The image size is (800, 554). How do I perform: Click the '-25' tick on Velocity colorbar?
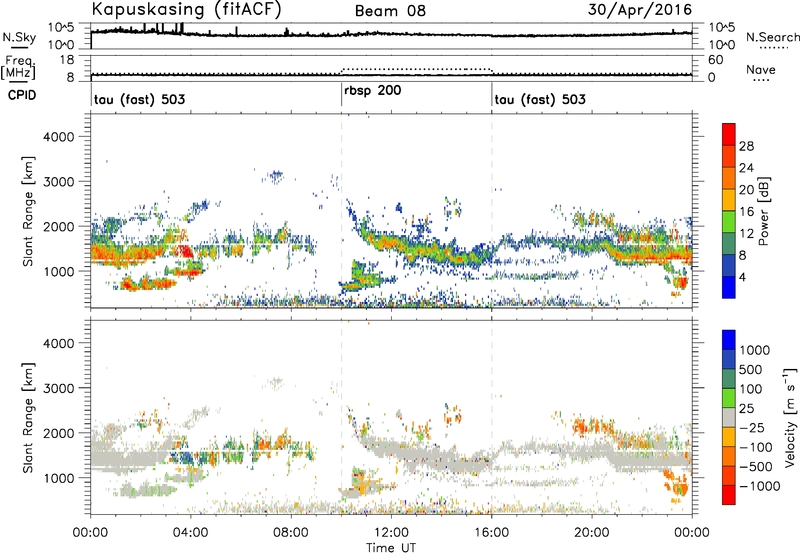(x=752, y=428)
